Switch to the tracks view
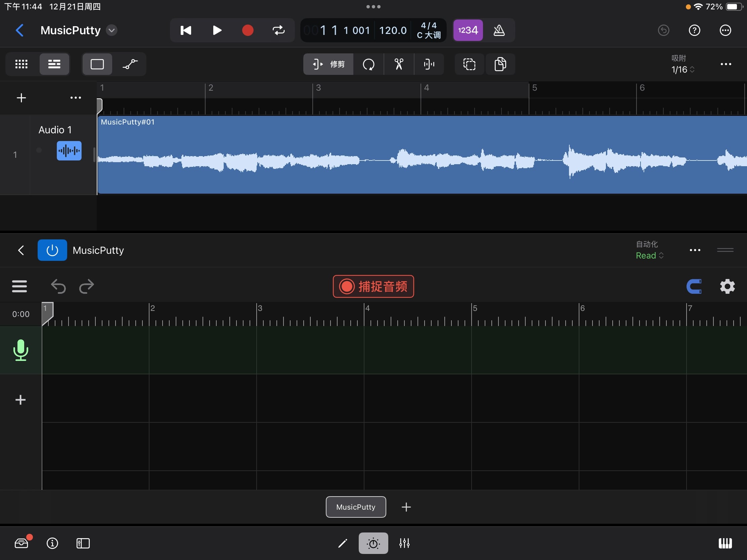This screenshot has width=747, height=560. (x=54, y=64)
